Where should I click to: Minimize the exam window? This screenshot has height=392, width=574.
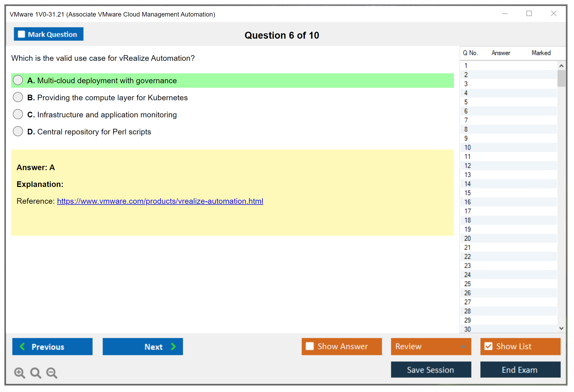[x=505, y=14]
